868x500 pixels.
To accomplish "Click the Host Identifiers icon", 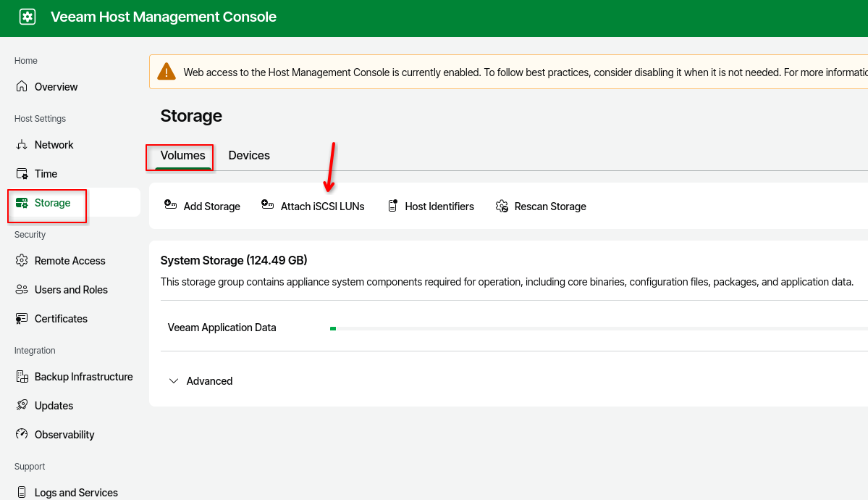I will 392,206.
